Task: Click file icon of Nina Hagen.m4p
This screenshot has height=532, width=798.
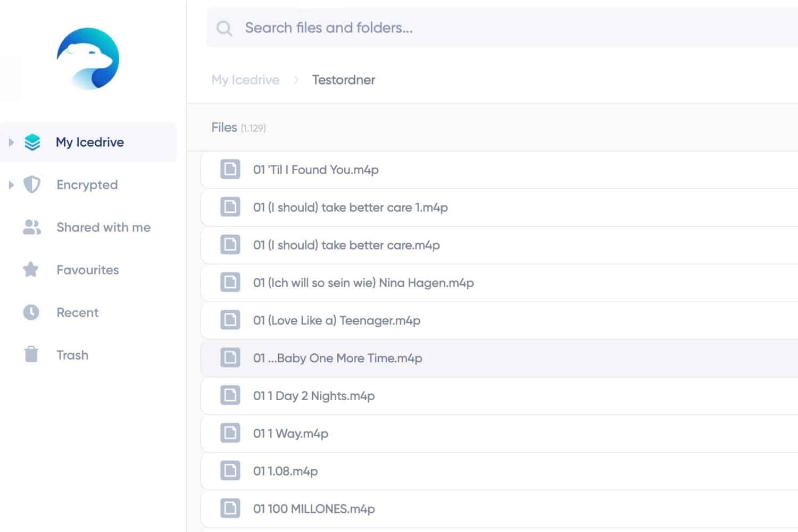Action: click(x=230, y=282)
